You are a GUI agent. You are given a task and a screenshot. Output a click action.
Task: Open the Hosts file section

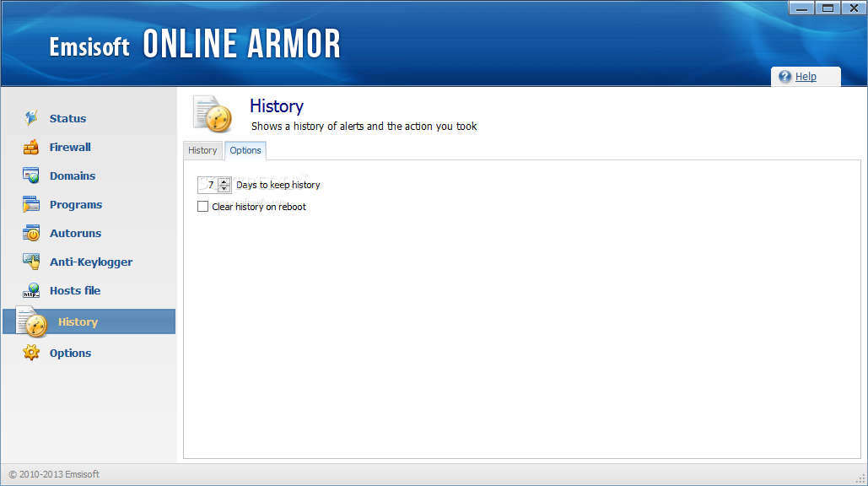75,291
